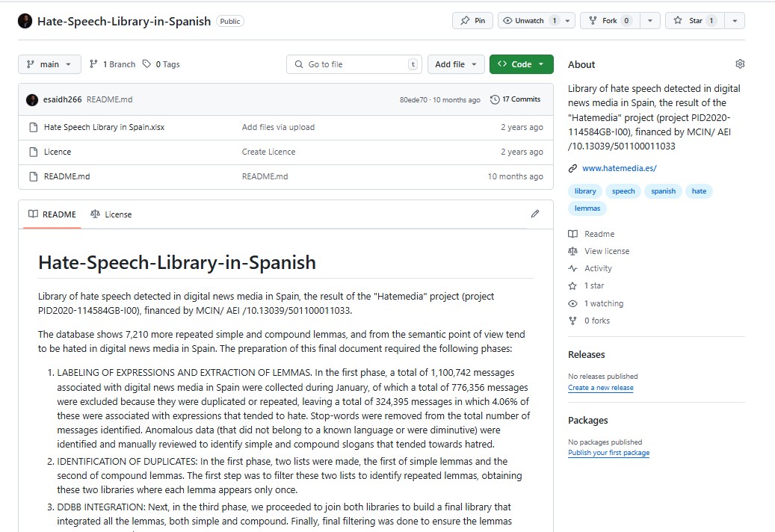Viewport: 775px width, 532px height.
Task: Click the file icon for Hate Speech Library xlsx
Action: point(34,128)
